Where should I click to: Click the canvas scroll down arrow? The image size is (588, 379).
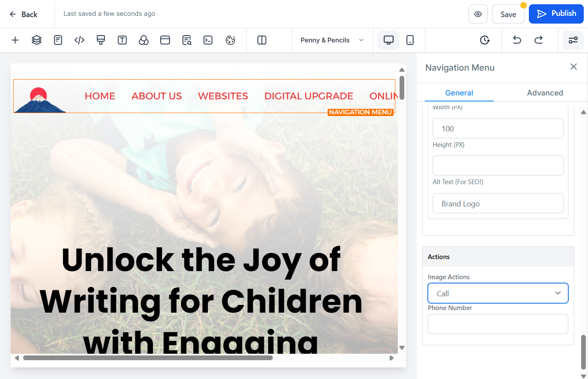coord(402,348)
